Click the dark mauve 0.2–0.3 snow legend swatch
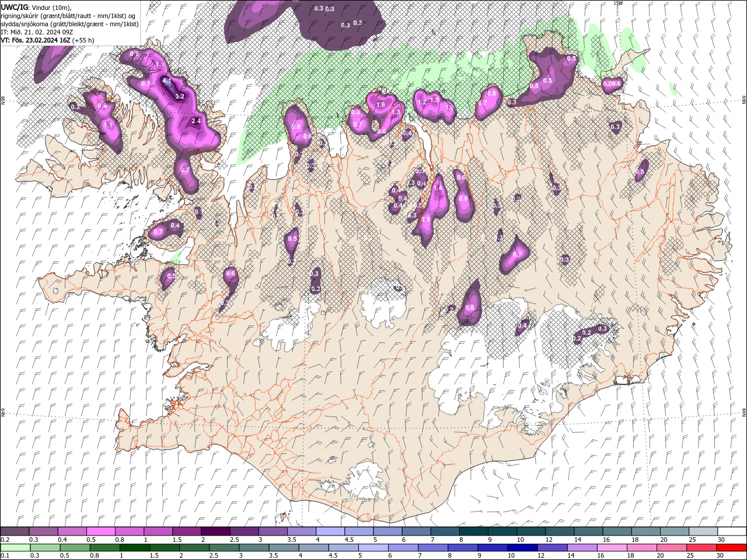747x560 pixels. click(15, 531)
